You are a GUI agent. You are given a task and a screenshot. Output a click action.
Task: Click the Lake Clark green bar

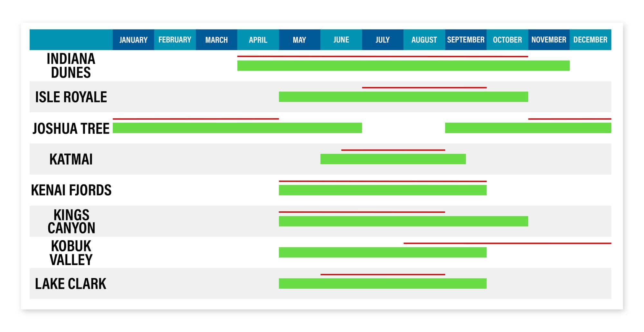coord(383,283)
